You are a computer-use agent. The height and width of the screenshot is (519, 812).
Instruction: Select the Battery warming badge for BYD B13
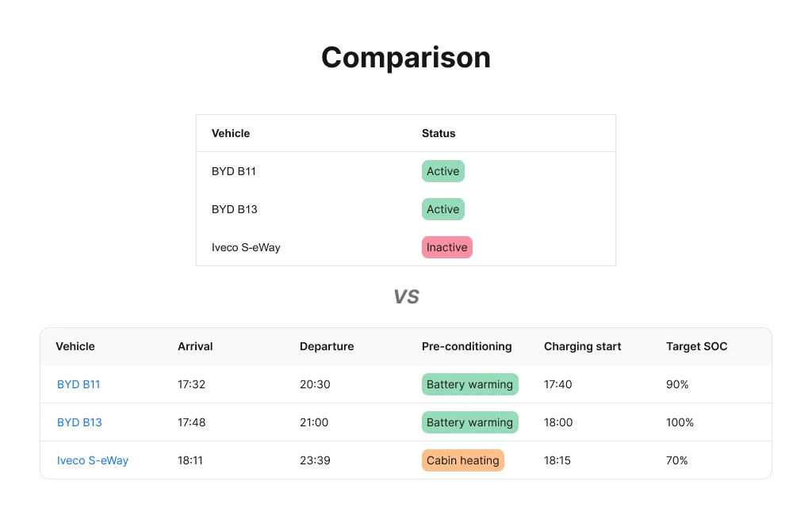[469, 422]
